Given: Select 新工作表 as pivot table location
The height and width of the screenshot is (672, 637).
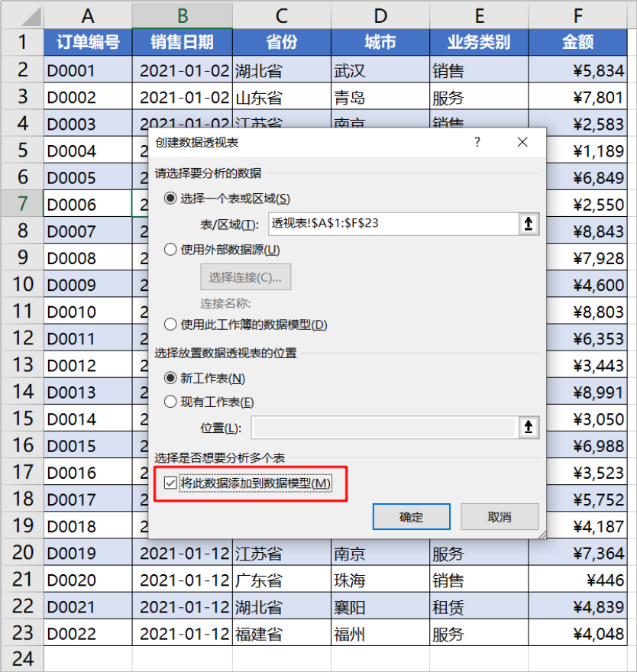Looking at the screenshot, I should tap(171, 378).
